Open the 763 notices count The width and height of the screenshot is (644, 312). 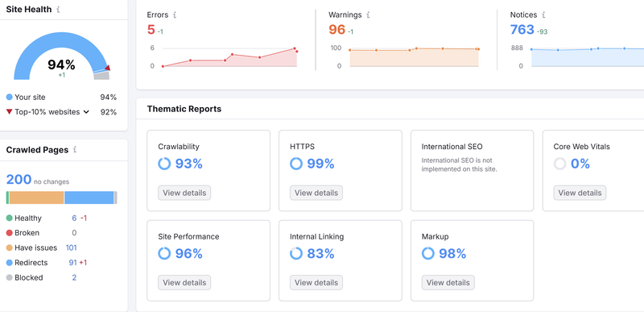coord(522,30)
